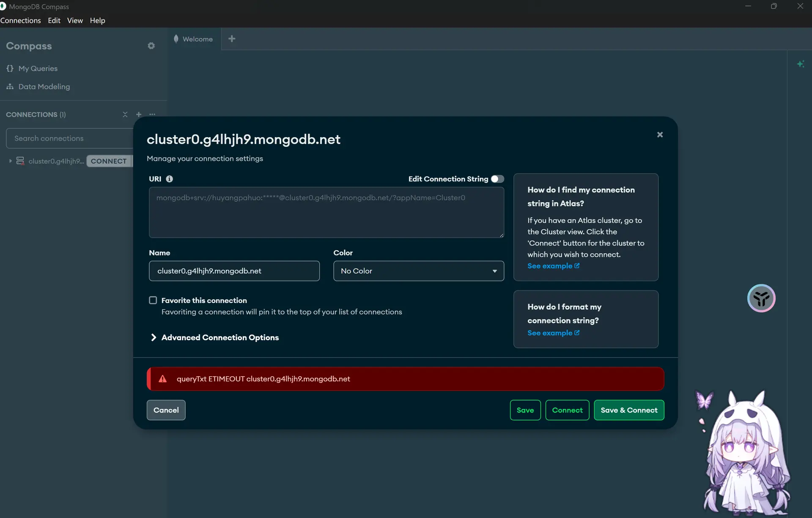This screenshot has height=518, width=812.
Task: Click the round floating assistant badge
Action: [x=761, y=298]
